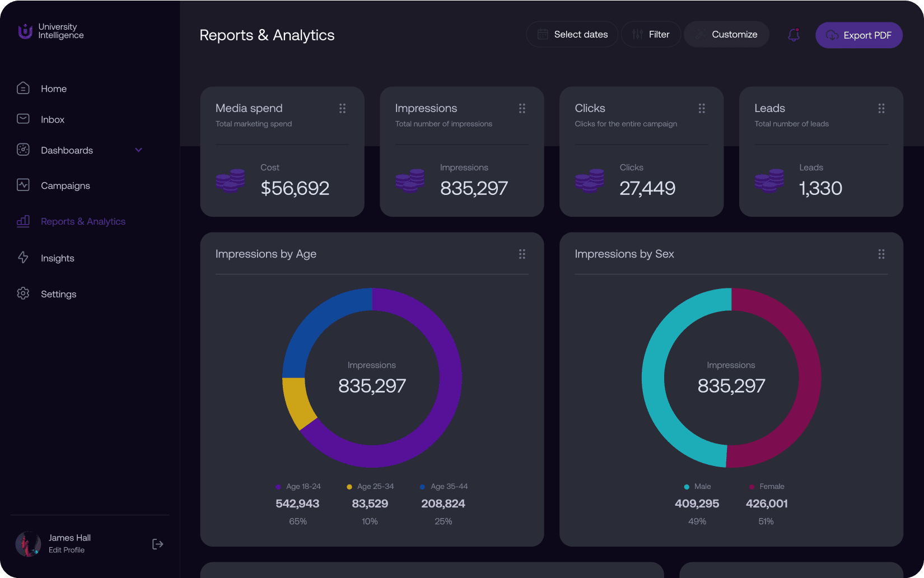Click the 1,330 leads value

(820, 188)
